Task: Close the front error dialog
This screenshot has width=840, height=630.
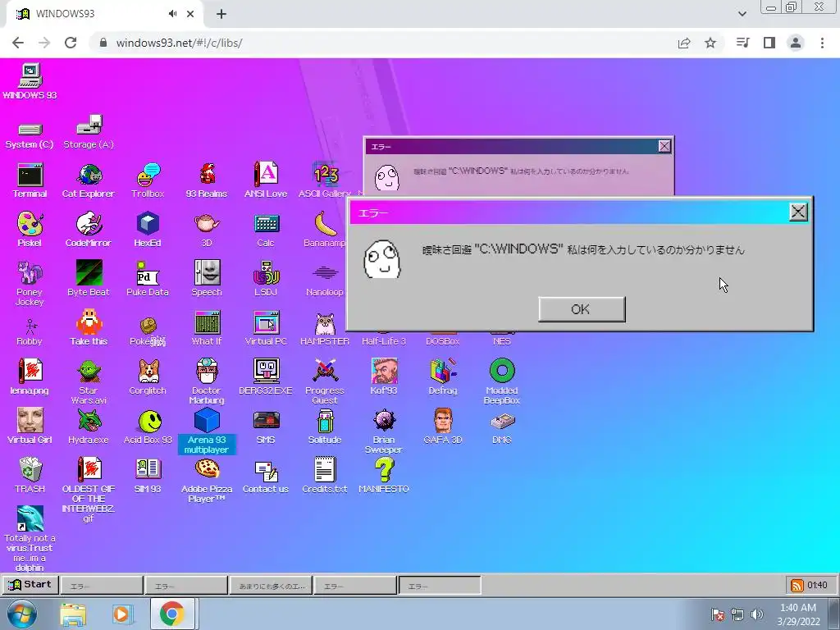Action: pos(798,212)
